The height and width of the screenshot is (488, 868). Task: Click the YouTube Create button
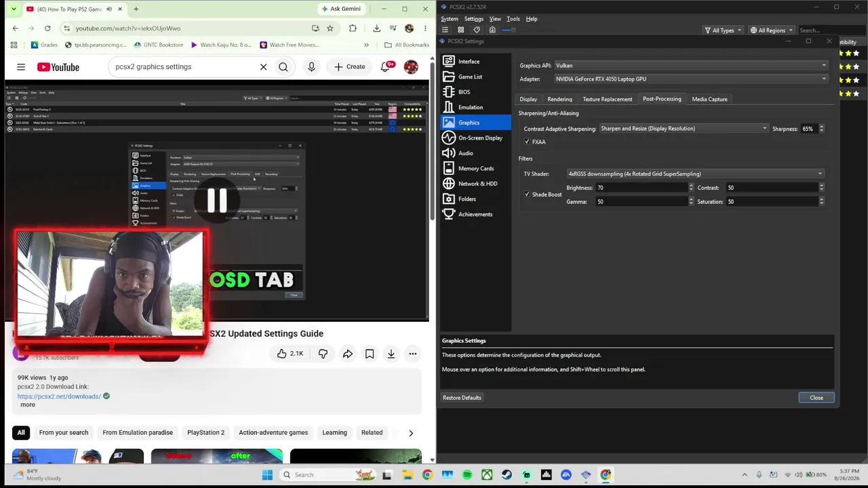350,67
